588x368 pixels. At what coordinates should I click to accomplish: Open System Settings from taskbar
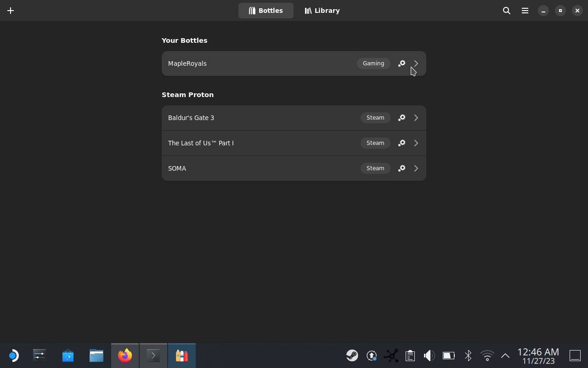coord(40,356)
